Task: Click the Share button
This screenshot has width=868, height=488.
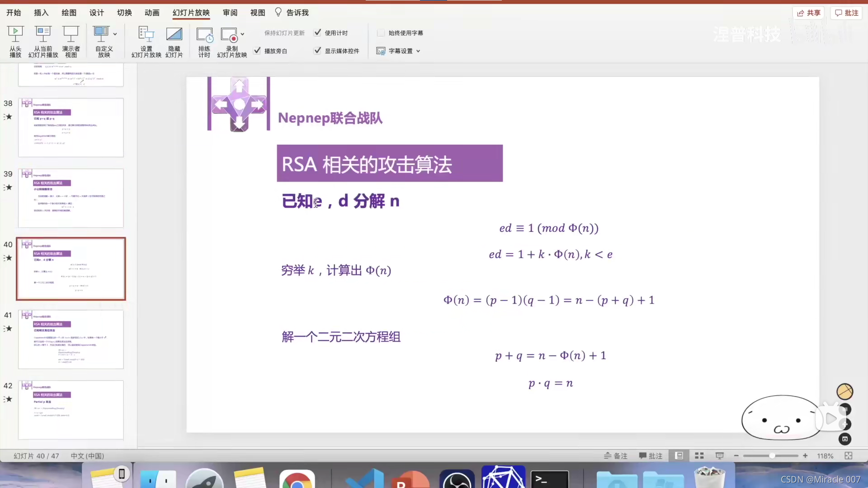Action: pyautogui.click(x=809, y=13)
